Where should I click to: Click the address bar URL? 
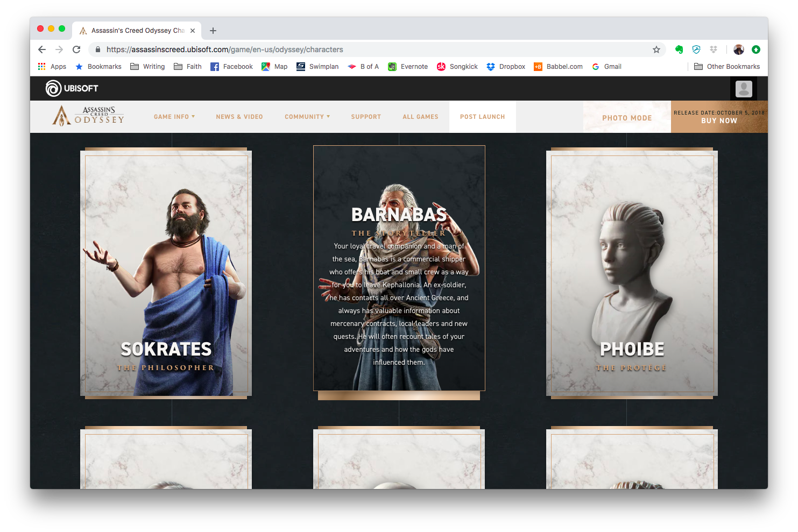point(225,49)
